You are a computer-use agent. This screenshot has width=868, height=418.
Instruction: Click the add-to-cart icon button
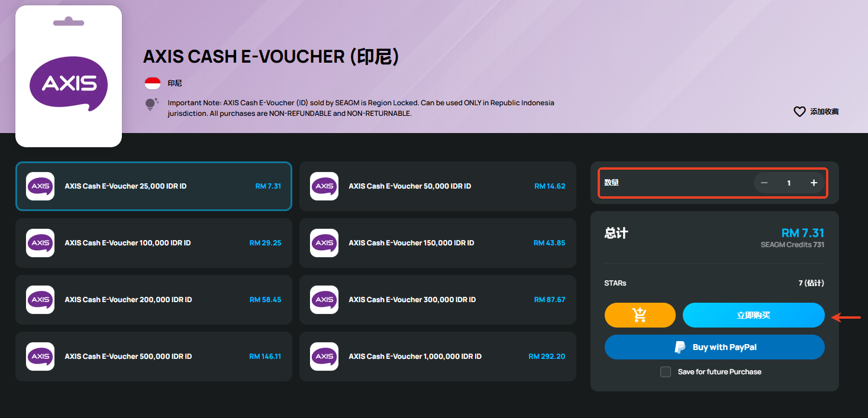640,315
